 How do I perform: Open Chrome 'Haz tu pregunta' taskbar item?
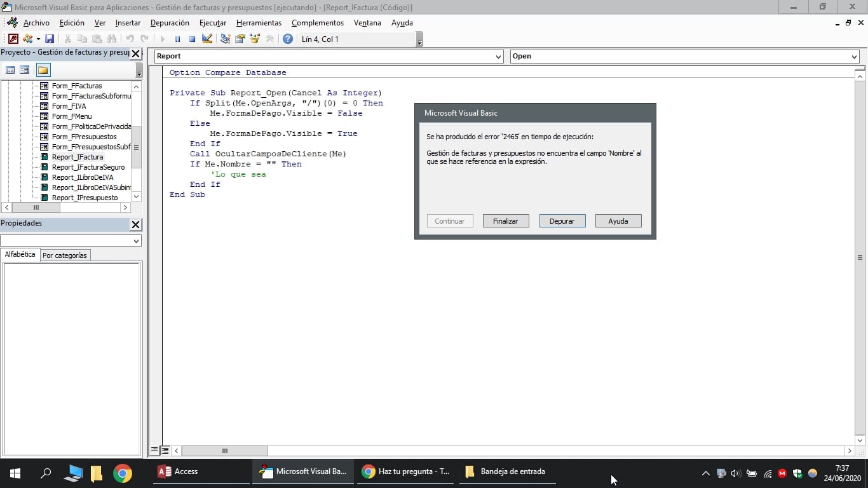click(407, 471)
